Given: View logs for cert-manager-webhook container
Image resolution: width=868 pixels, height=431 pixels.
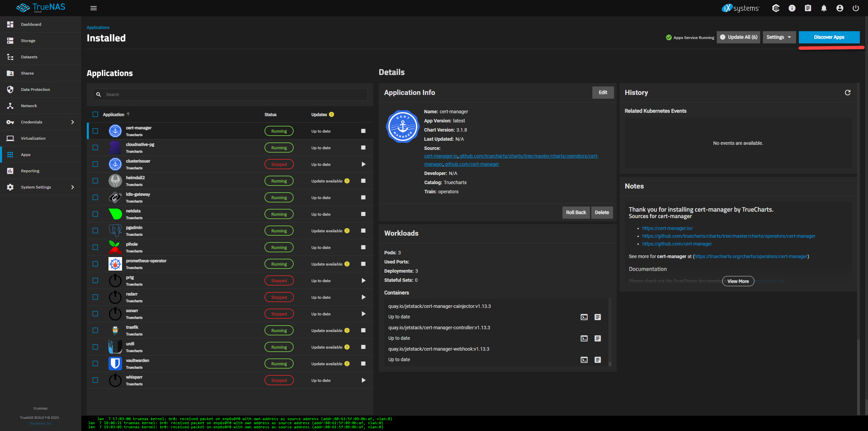Looking at the screenshot, I should point(598,360).
